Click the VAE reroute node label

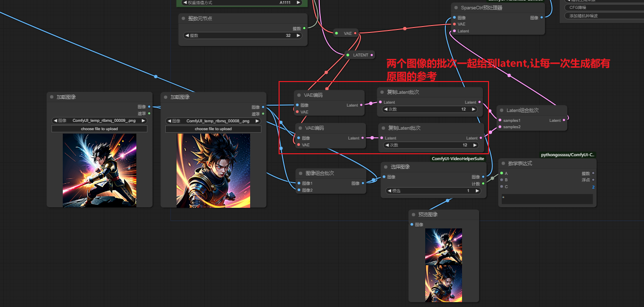coord(347,33)
